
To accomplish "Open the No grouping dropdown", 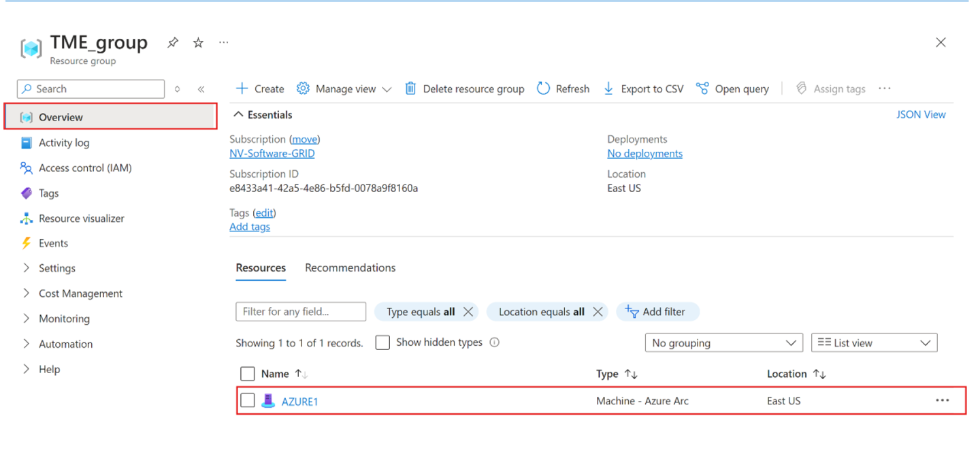I will (x=724, y=343).
